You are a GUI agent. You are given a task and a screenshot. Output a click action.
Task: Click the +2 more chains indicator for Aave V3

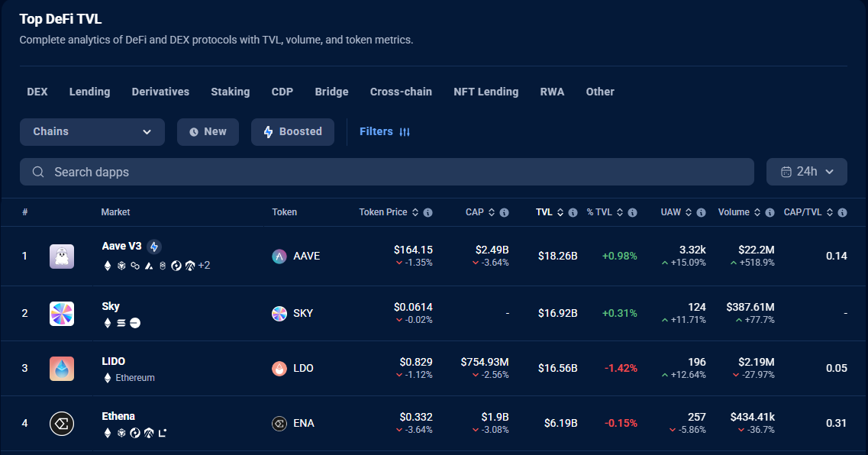click(x=205, y=266)
